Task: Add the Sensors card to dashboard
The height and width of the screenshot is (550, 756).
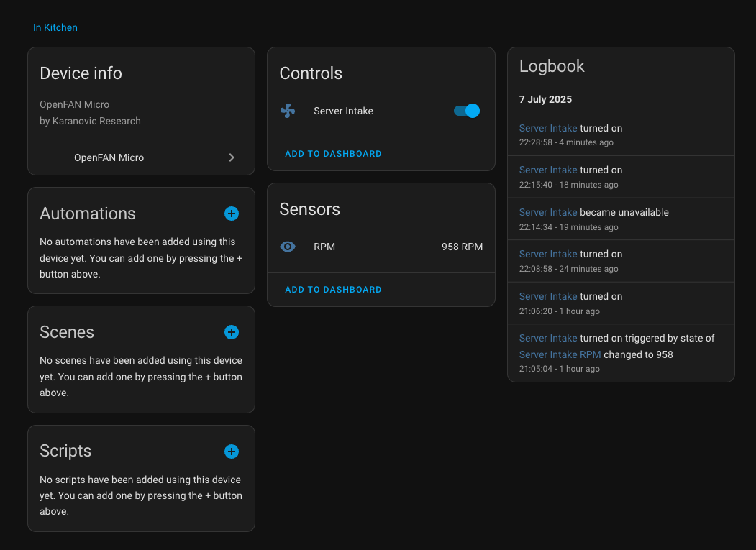Action: click(333, 289)
